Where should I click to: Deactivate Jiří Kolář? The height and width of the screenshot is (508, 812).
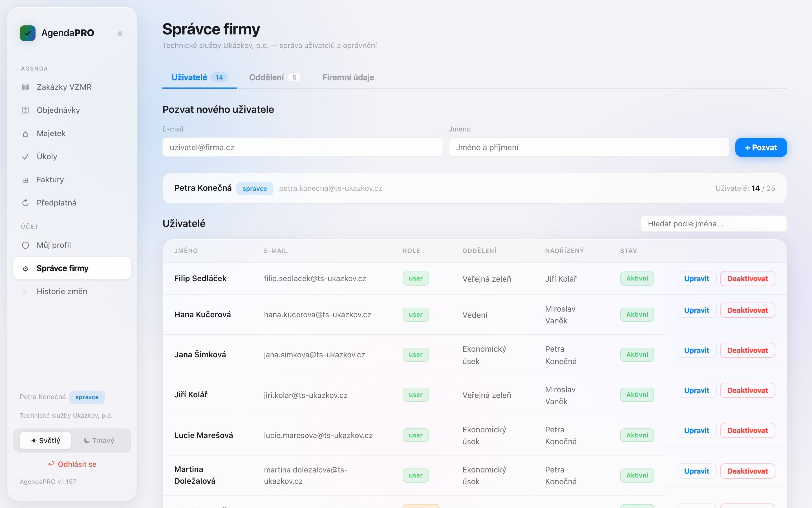point(747,390)
